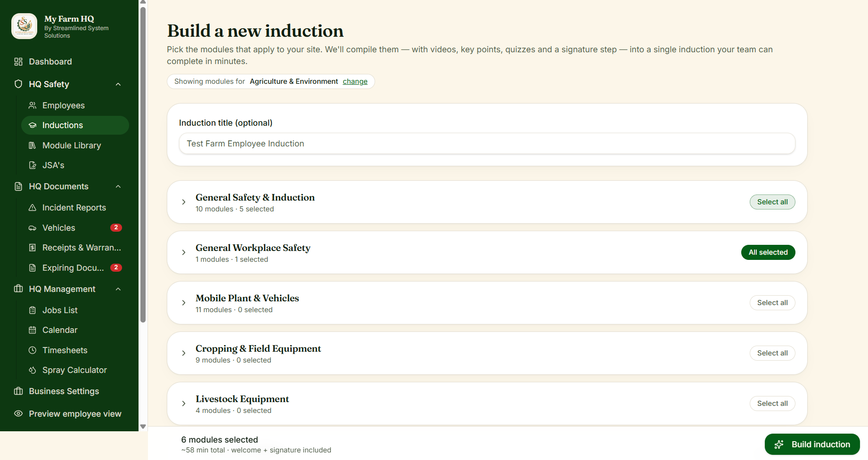Click the "~58 min total" summary line
Viewport: 868px width, 460px height.
[x=256, y=450]
